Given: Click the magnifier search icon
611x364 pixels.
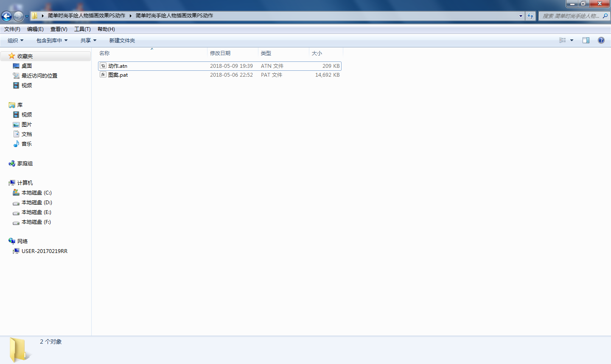Looking at the screenshot, I should (x=605, y=16).
